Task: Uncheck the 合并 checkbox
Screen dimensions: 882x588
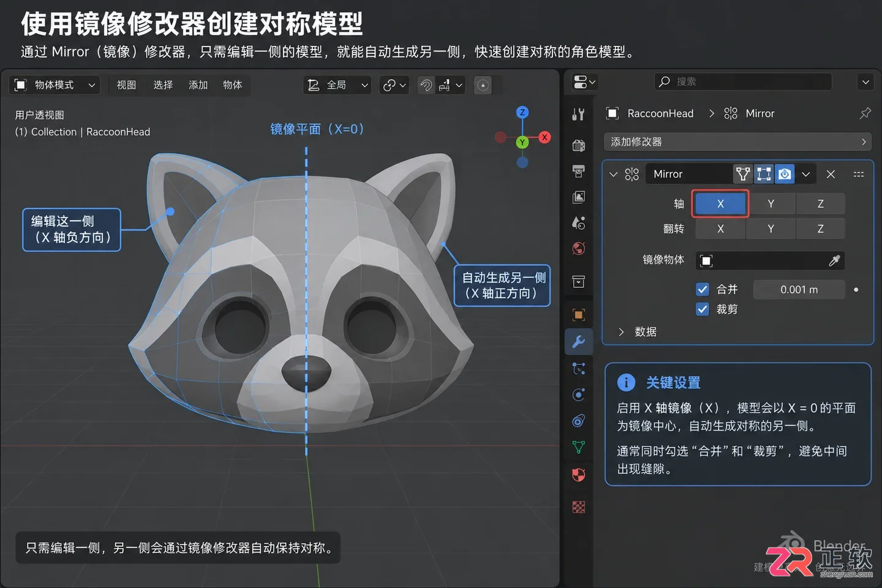Action: pos(703,289)
